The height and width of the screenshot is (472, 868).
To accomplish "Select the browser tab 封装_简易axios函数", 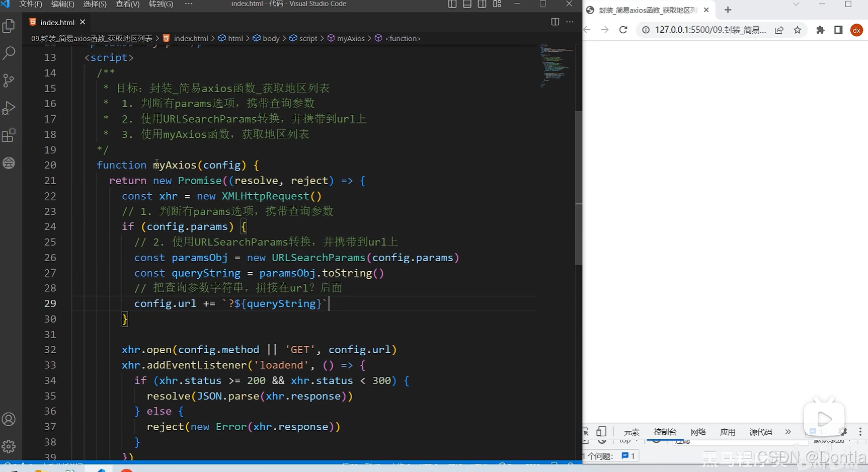I will click(x=648, y=10).
